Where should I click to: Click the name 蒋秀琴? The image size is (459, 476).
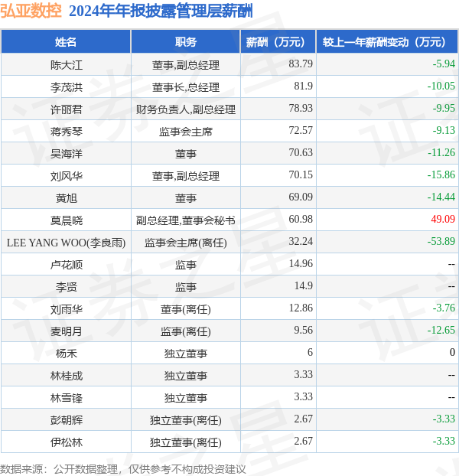click(66, 132)
